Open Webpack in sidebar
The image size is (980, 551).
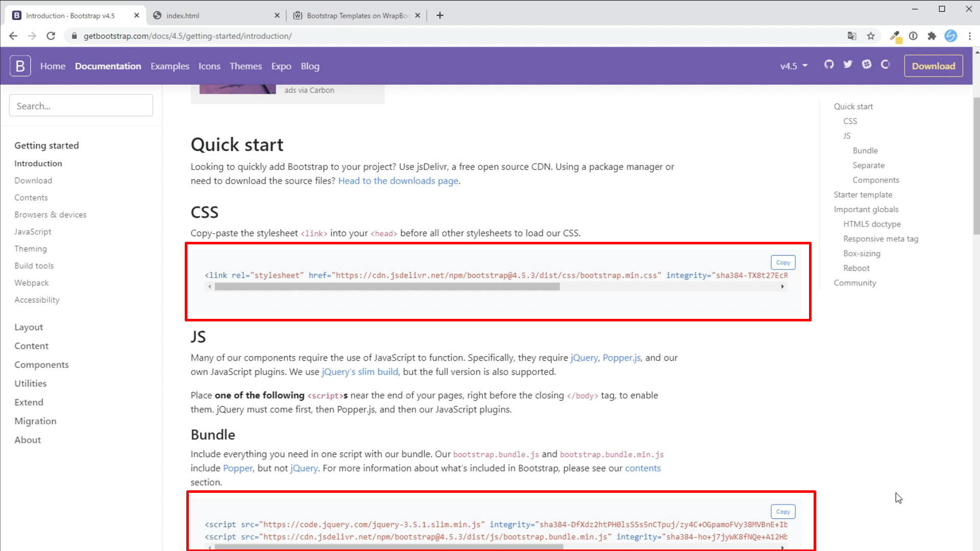pyautogui.click(x=32, y=283)
